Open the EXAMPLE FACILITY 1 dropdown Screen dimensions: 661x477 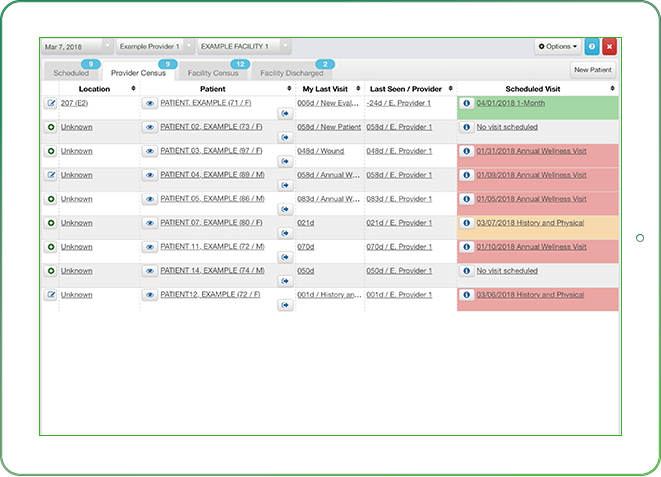click(244, 46)
